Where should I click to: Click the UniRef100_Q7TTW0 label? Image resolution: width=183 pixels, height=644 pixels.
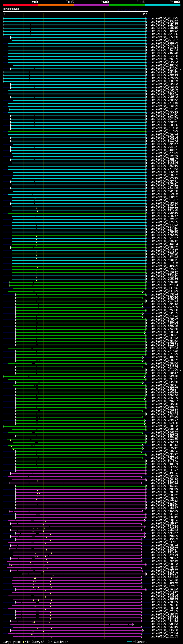click(164, 103)
